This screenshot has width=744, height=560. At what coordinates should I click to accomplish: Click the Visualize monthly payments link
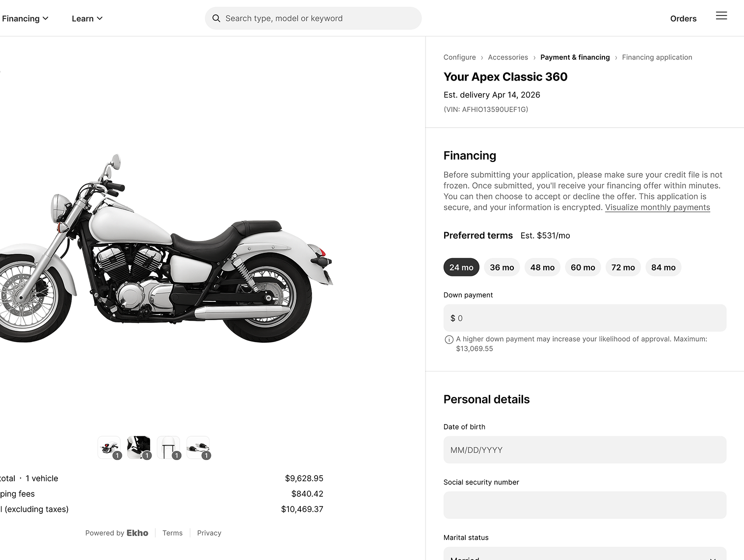pyautogui.click(x=658, y=207)
